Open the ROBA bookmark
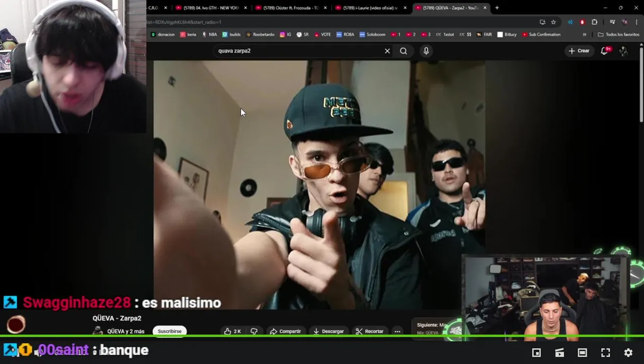This screenshot has height=364, width=644. point(345,34)
